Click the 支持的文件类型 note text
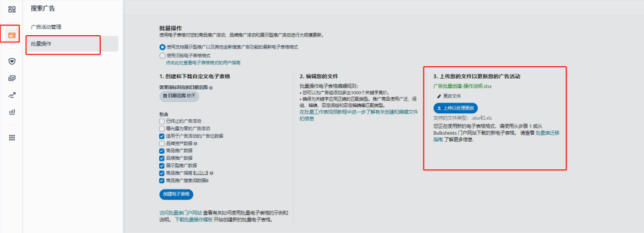Viewport: 644px width, 233px height. coord(463,118)
